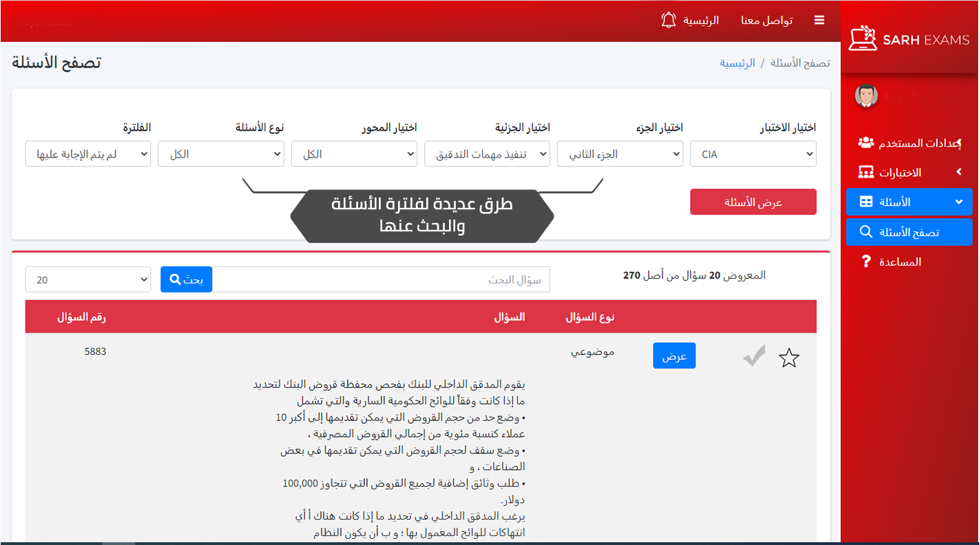Open the اختيار الجزء dropdown
This screenshot has width=980, height=545.
click(620, 154)
